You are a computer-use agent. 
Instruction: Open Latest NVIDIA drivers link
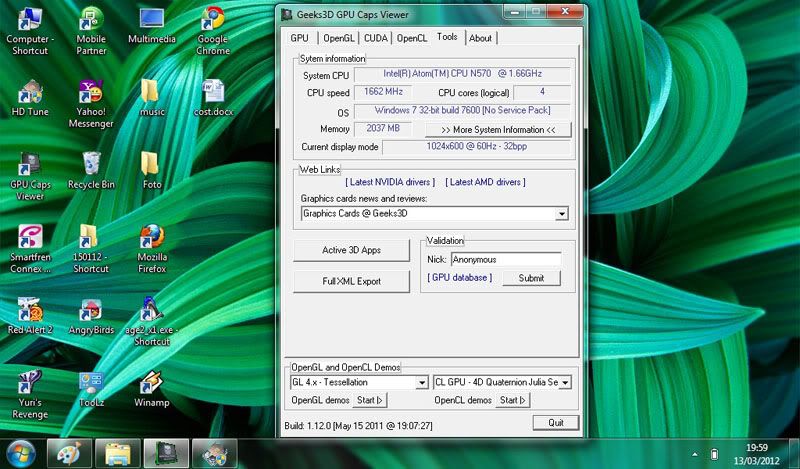(390, 182)
